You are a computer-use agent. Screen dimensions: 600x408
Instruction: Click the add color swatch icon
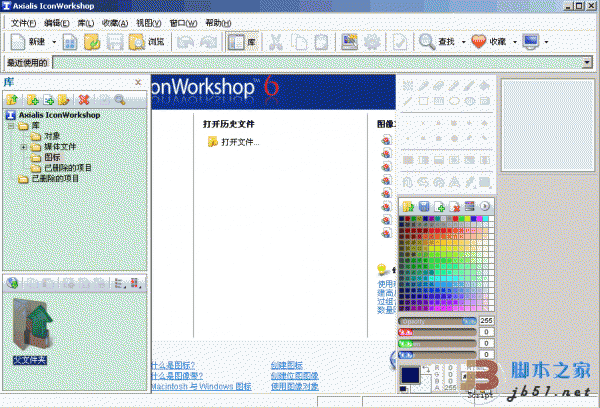pyautogui.click(x=439, y=207)
